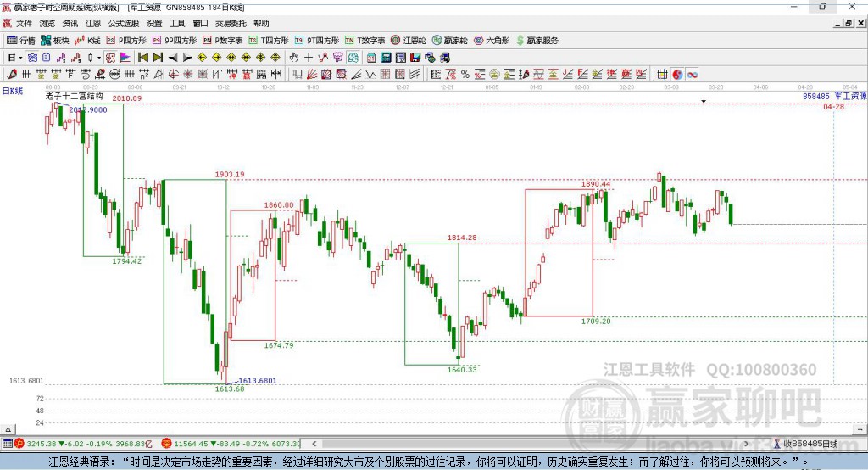The width and height of the screenshot is (868, 470).
Task: Open the 公式选股 menu
Action: click(124, 23)
